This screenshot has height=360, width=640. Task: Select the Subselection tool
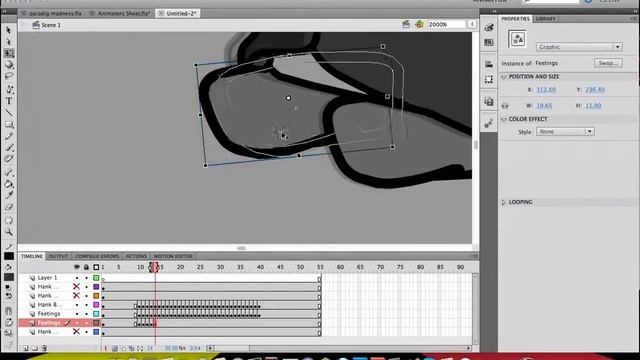click(x=9, y=42)
